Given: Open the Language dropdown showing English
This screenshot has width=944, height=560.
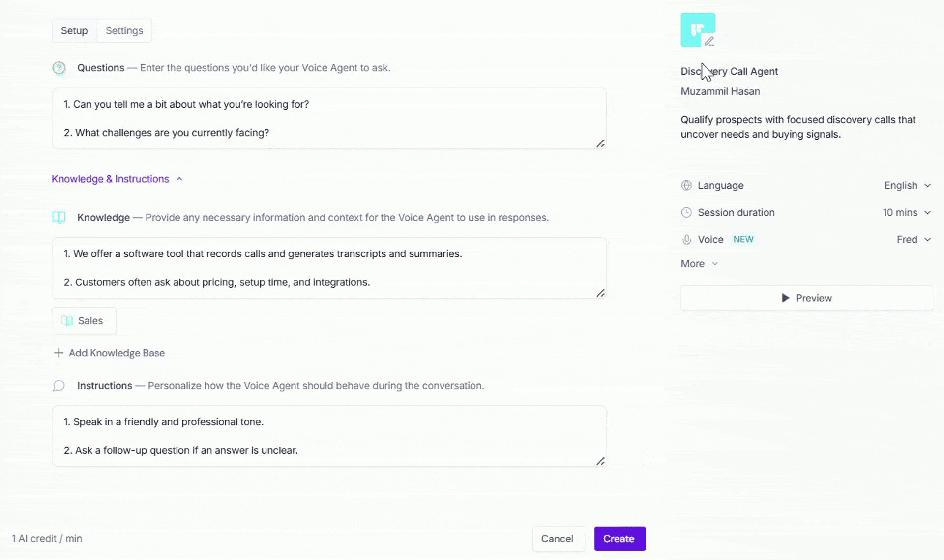Looking at the screenshot, I should point(908,185).
